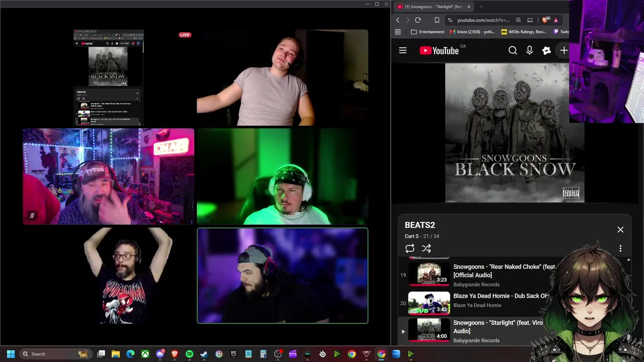This screenshot has width=644, height=362.
Task: Open the IMDb Ratings bookmark
Action: 524,32
